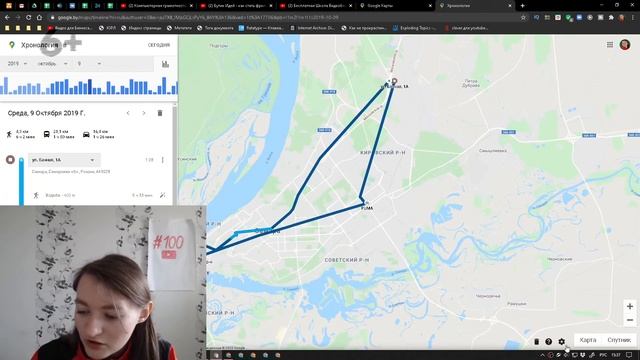This screenshot has height=360, width=640.
Task: Open Метапоги bookmark
Action: (179, 28)
